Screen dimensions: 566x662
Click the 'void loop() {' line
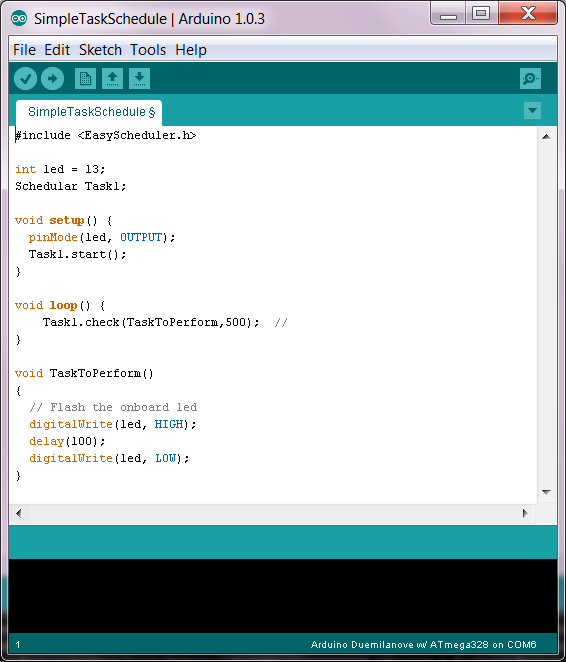point(60,305)
